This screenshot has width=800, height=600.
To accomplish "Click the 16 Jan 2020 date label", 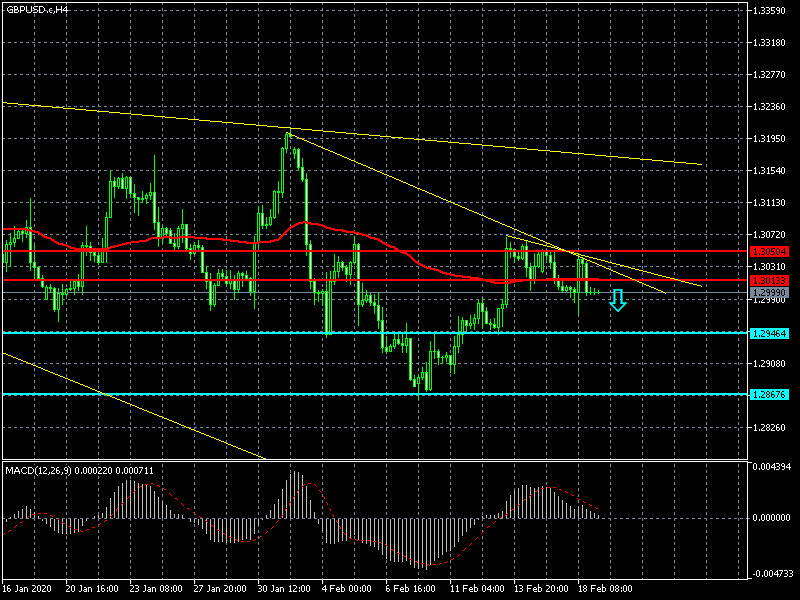I will click(27, 588).
